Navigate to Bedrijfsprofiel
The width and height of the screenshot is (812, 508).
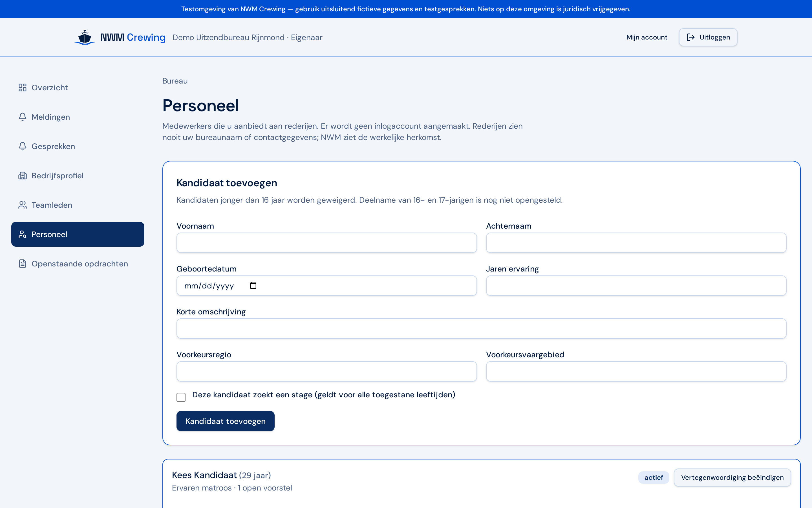78,176
